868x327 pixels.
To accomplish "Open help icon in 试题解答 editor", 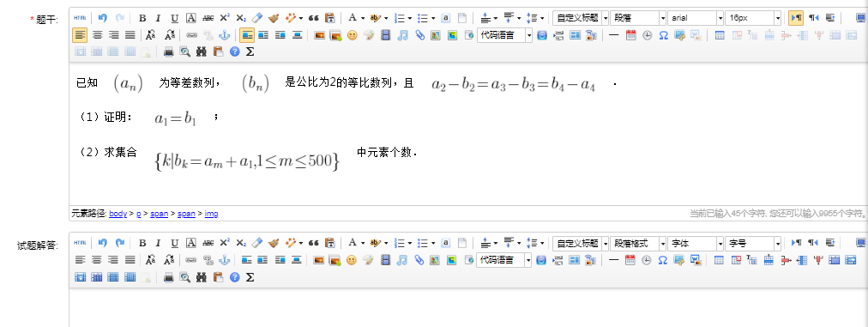I will pyautogui.click(x=234, y=276).
